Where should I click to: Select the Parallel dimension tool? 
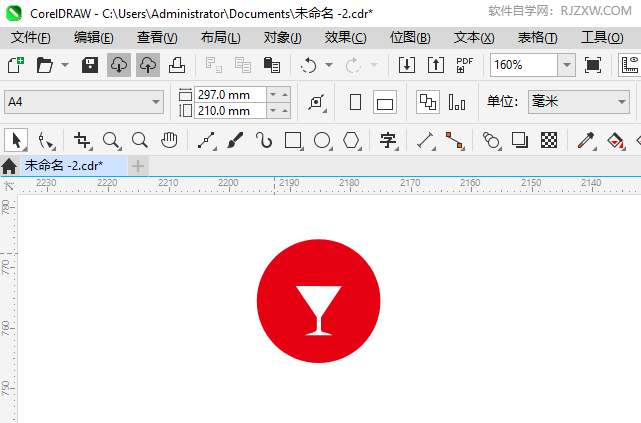click(x=426, y=141)
